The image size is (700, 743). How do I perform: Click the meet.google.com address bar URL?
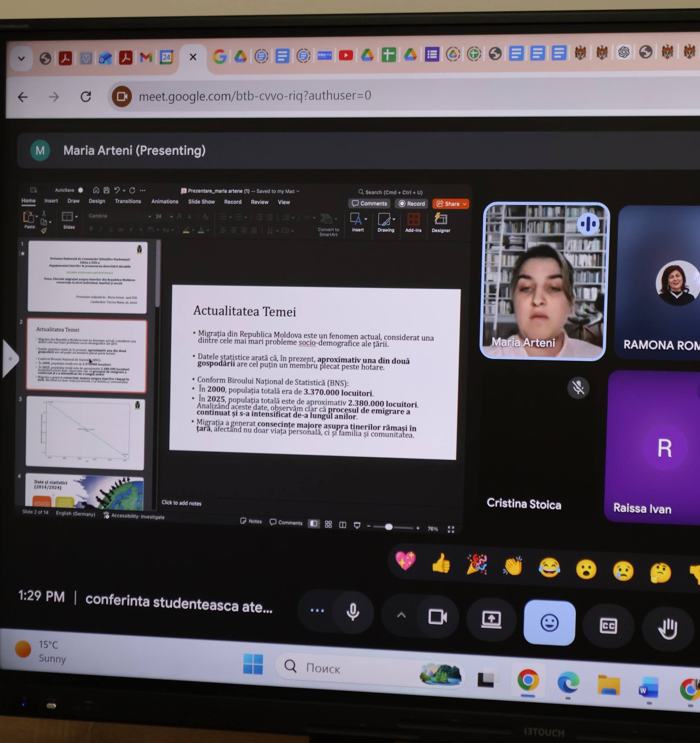click(x=255, y=96)
